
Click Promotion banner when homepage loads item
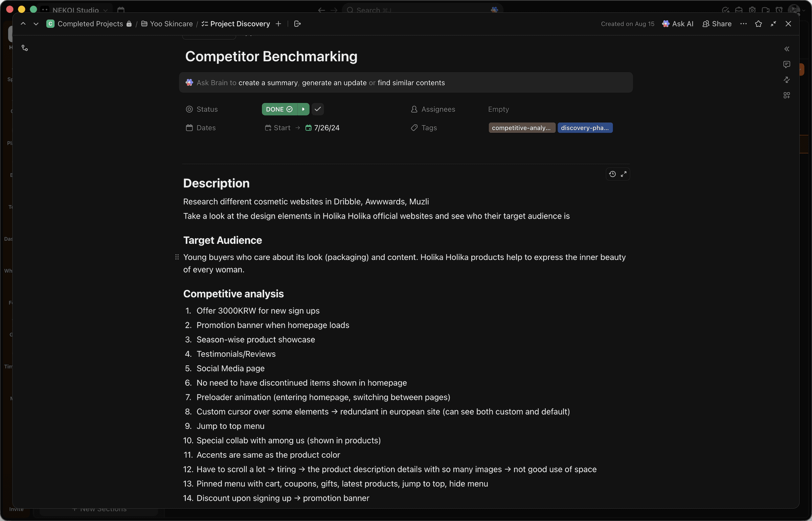pyautogui.click(x=273, y=325)
